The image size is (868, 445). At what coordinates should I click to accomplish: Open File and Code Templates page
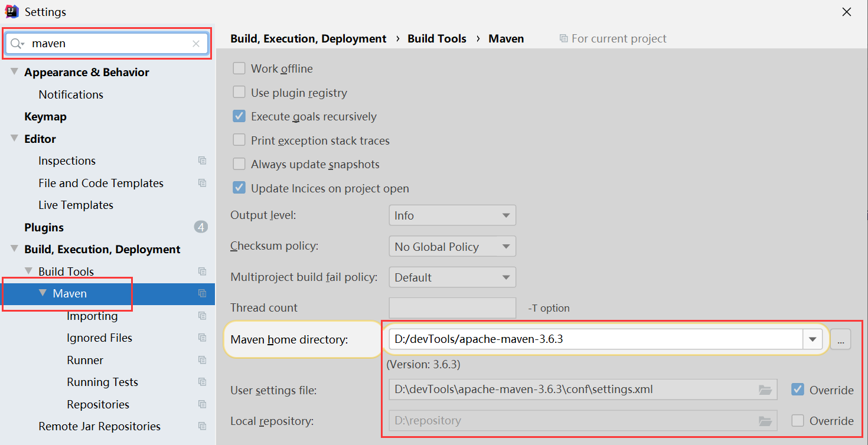101,183
